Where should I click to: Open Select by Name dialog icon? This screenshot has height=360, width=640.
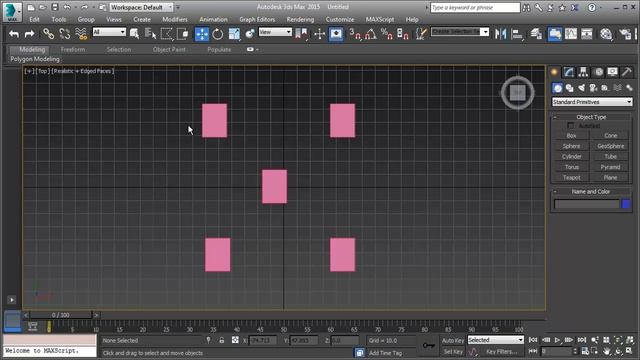(x=150, y=34)
